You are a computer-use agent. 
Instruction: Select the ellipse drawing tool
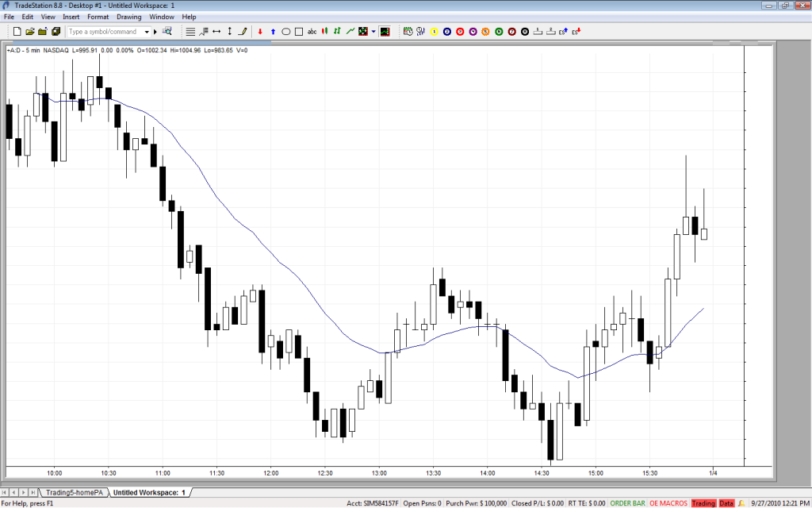[285, 32]
